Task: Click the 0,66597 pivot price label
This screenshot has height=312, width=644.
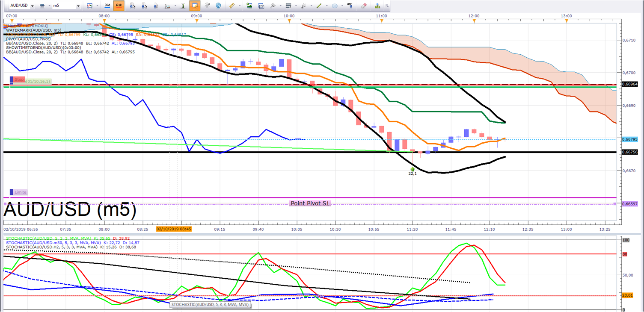Action: (x=629, y=204)
